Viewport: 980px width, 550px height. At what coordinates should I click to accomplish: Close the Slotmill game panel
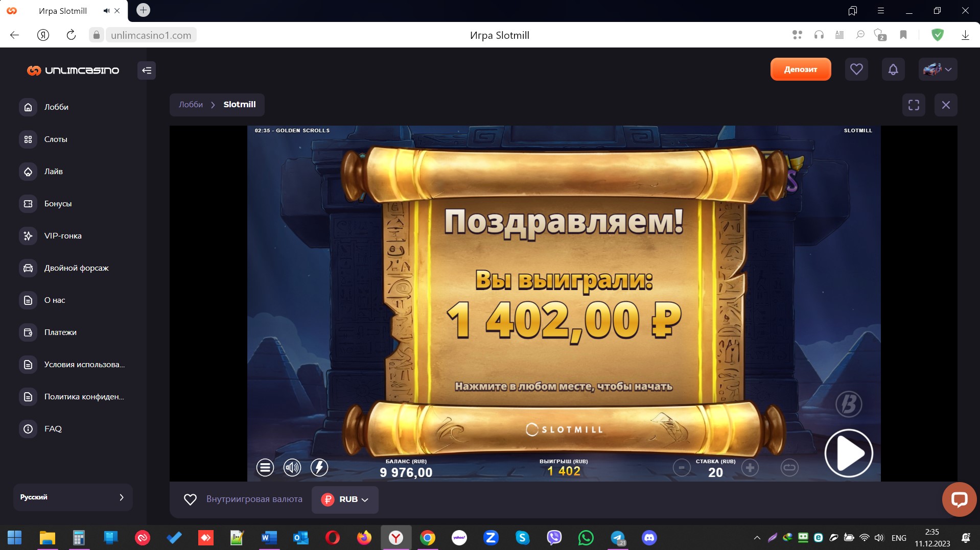[946, 105]
